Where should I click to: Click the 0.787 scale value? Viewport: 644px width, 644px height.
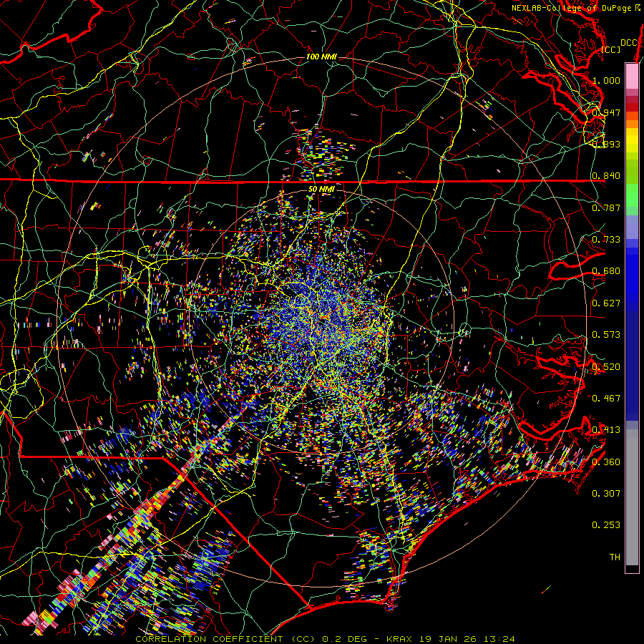(606, 208)
